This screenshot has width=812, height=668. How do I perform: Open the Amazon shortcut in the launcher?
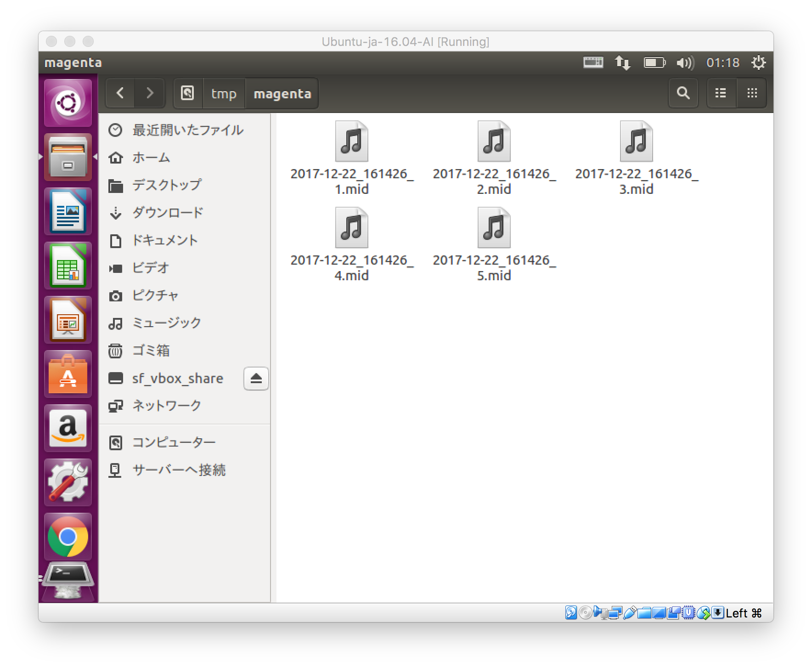[68, 428]
